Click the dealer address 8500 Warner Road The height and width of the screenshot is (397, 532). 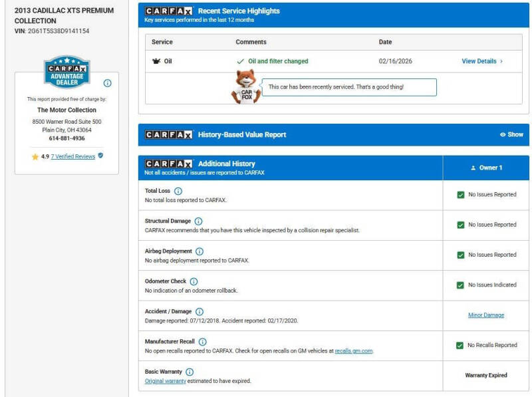click(x=67, y=122)
